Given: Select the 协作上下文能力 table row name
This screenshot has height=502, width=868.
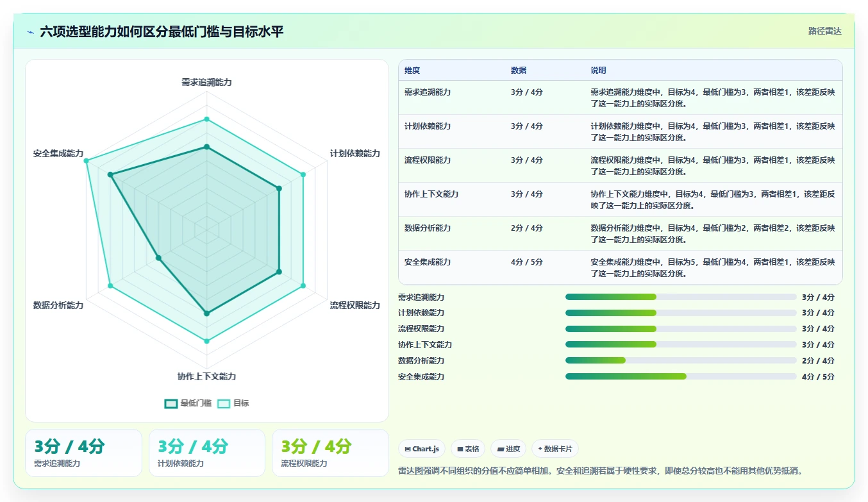Looking at the screenshot, I should coord(431,194).
